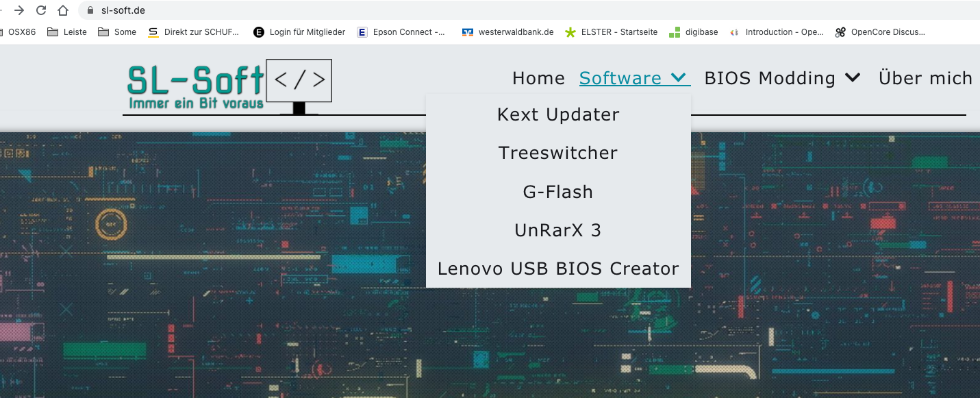Image resolution: width=980 pixels, height=398 pixels.
Task: Open ELSTER - Startseite bookmark
Action: coord(612,32)
